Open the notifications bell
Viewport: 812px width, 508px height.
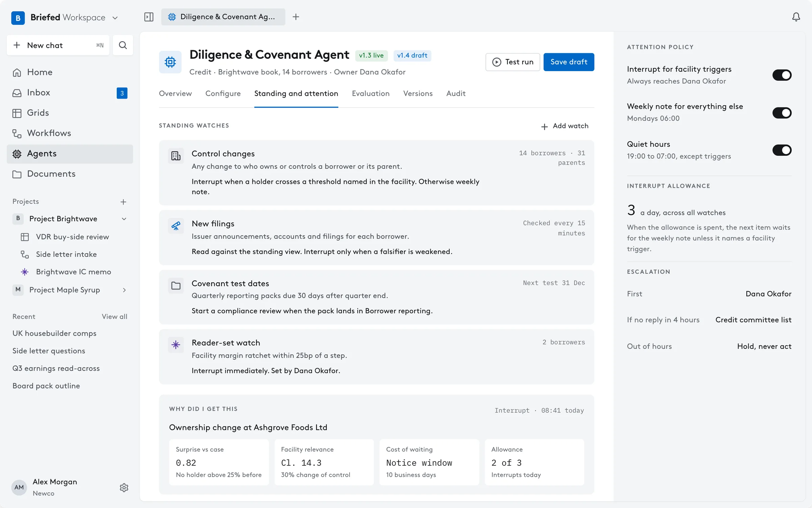pyautogui.click(x=796, y=17)
